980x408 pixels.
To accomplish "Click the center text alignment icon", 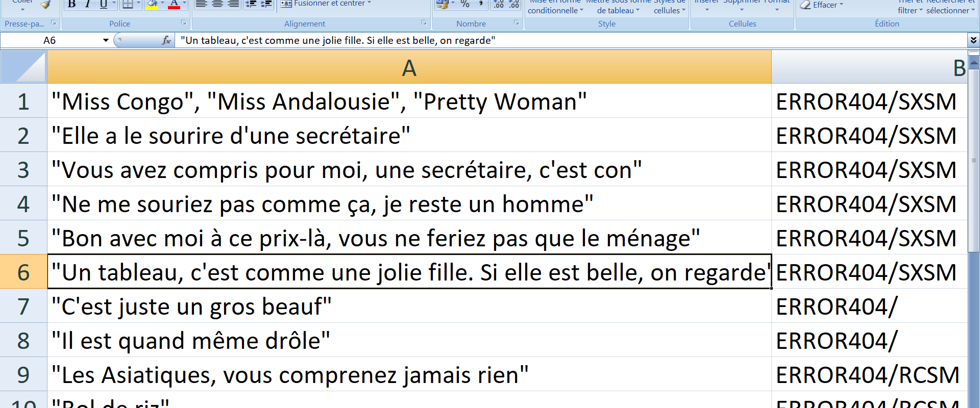I will click(217, 4).
